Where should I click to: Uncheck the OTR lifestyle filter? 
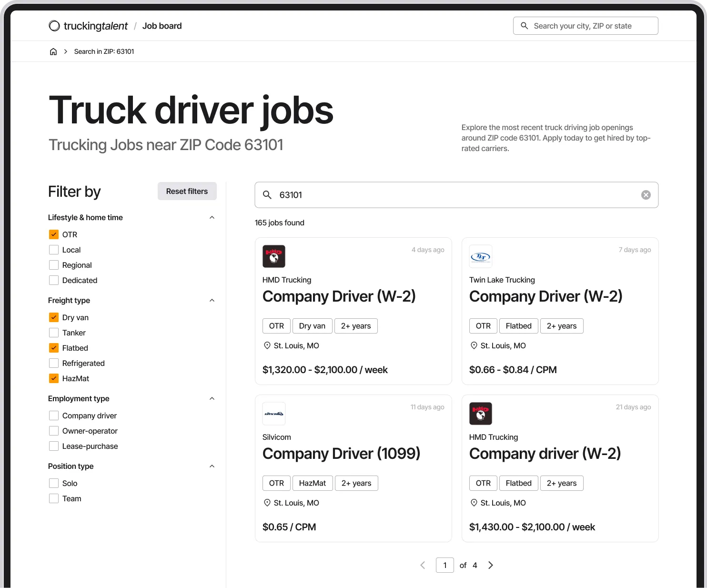click(x=53, y=234)
